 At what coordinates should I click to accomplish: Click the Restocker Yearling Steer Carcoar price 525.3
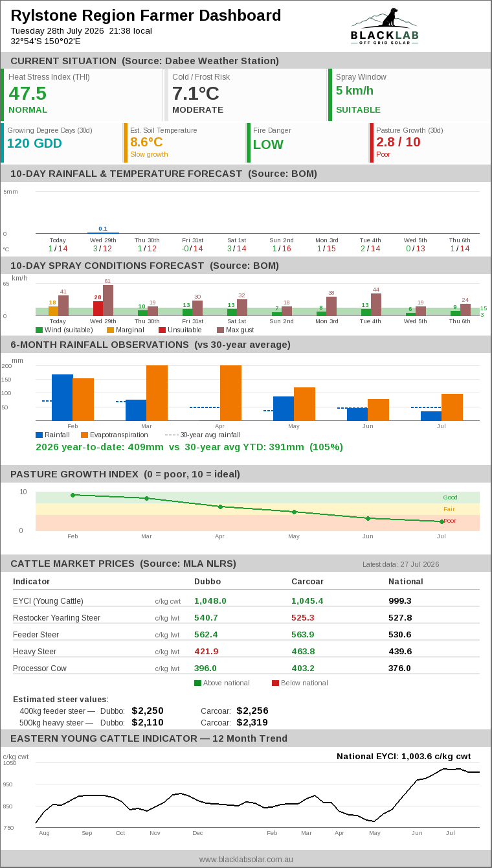pos(303,618)
